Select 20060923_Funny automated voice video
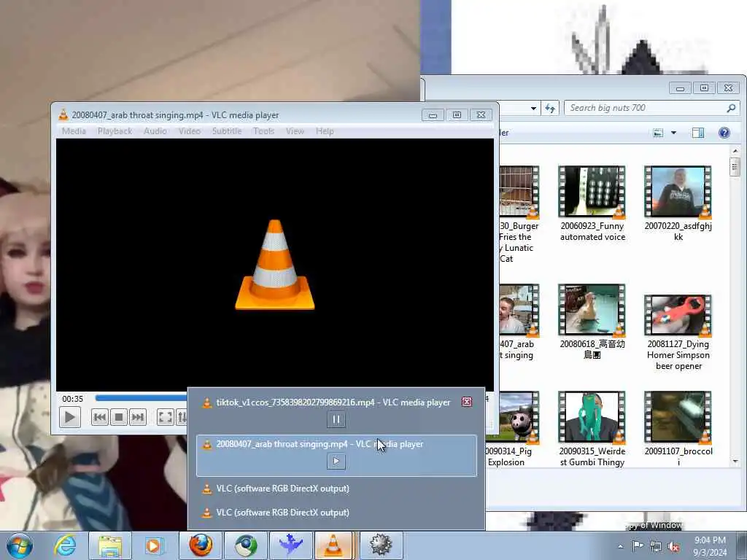The height and width of the screenshot is (560, 747). [x=592, y=204]
